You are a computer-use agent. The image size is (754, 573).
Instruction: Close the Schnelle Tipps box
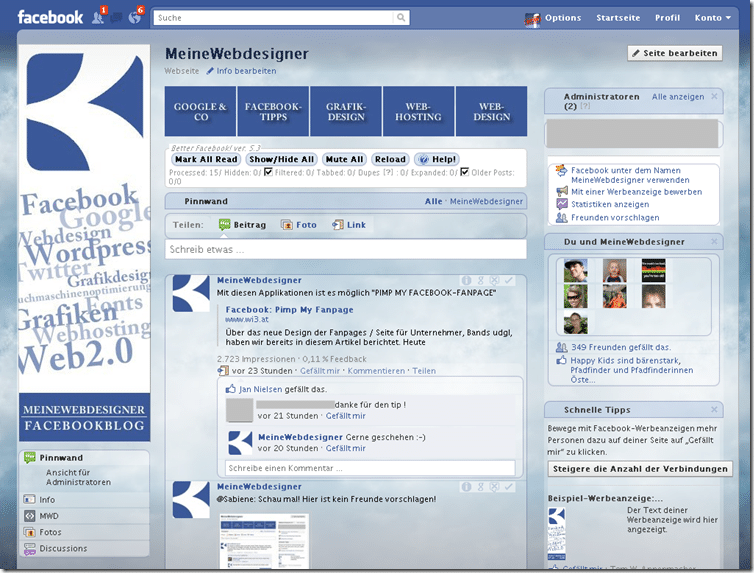714,410
